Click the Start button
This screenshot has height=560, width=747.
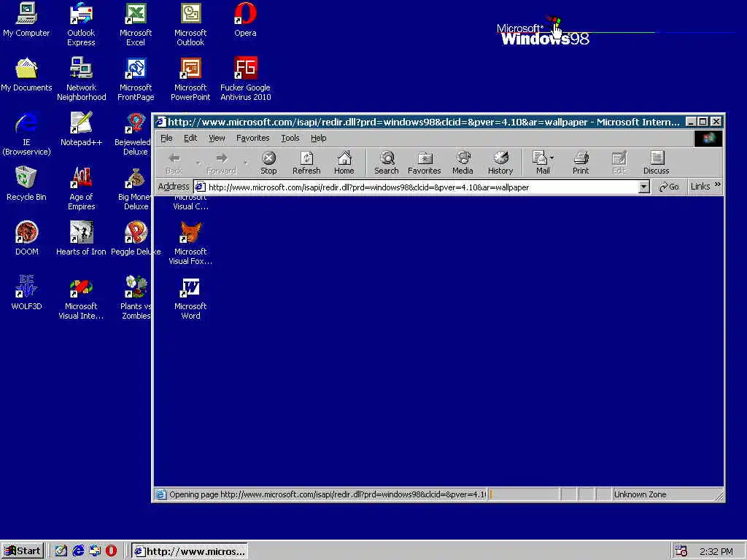pos(23,551)
